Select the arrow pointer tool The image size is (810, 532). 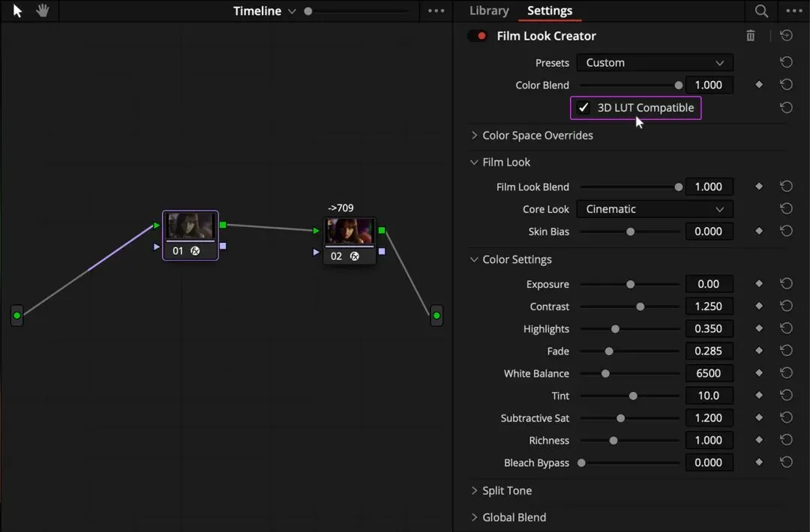click(17, 10)
